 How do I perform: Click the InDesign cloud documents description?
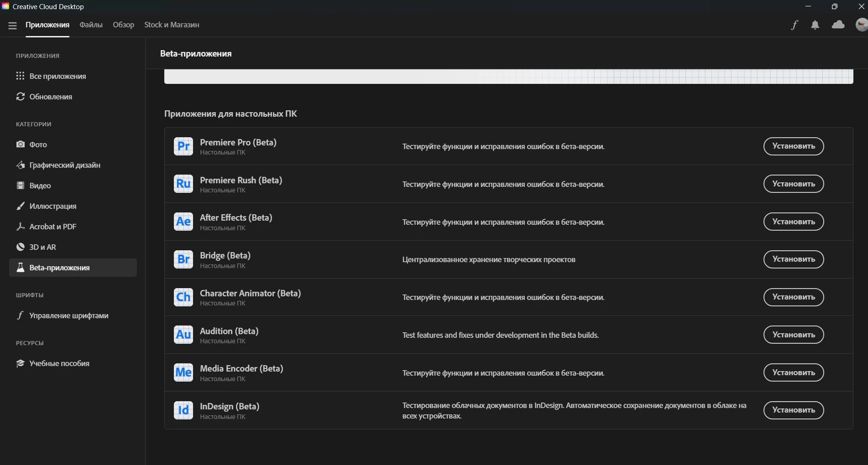(x=574, y=410)
